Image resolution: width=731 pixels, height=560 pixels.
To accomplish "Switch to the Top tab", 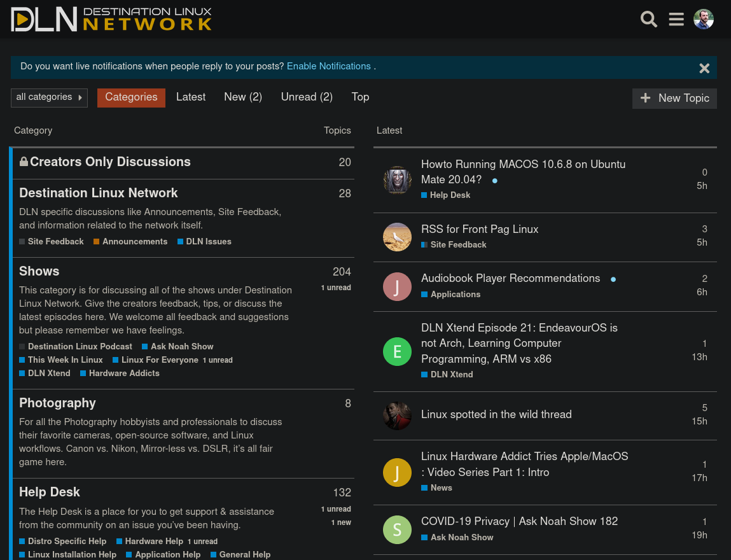I will pos(360,97).
